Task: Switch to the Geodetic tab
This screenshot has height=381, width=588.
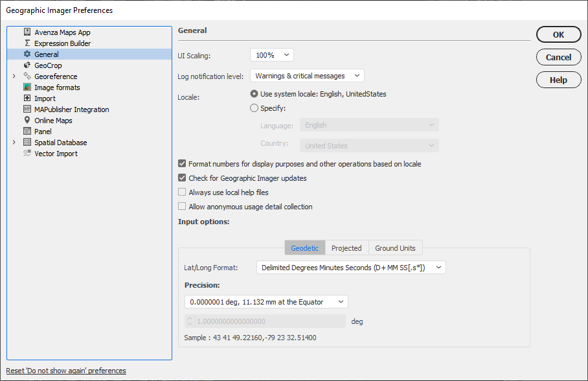Action: pyautogui.click(x=304, y=248)
